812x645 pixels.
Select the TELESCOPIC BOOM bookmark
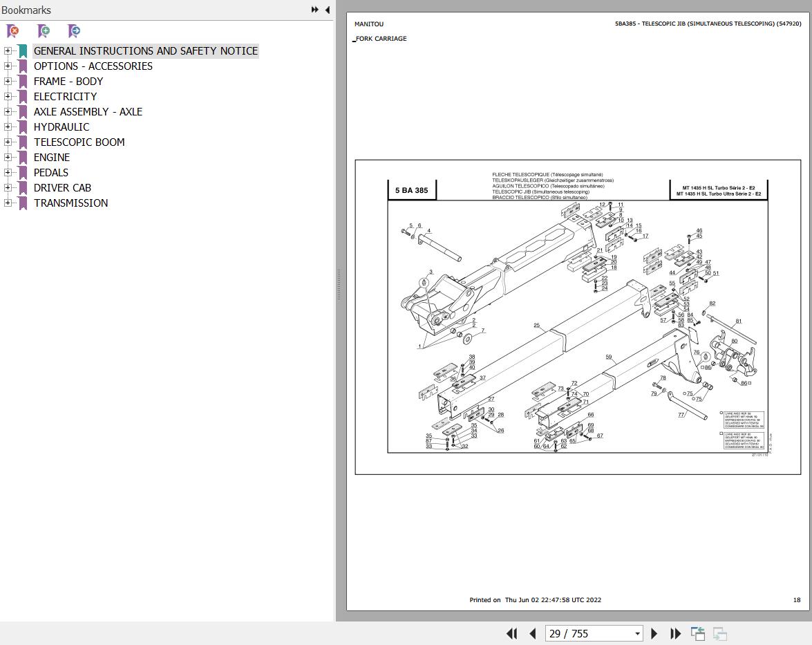pyautogui.click(x=79, y=142)
